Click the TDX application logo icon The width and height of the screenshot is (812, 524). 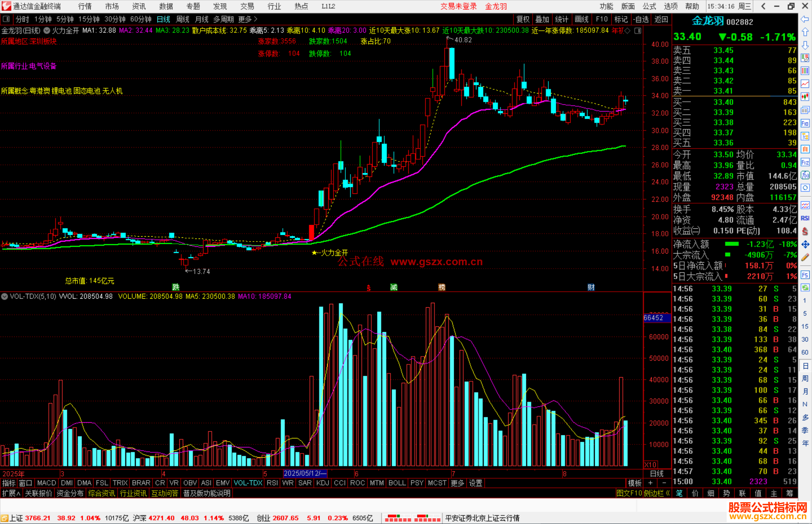point(6,6)
